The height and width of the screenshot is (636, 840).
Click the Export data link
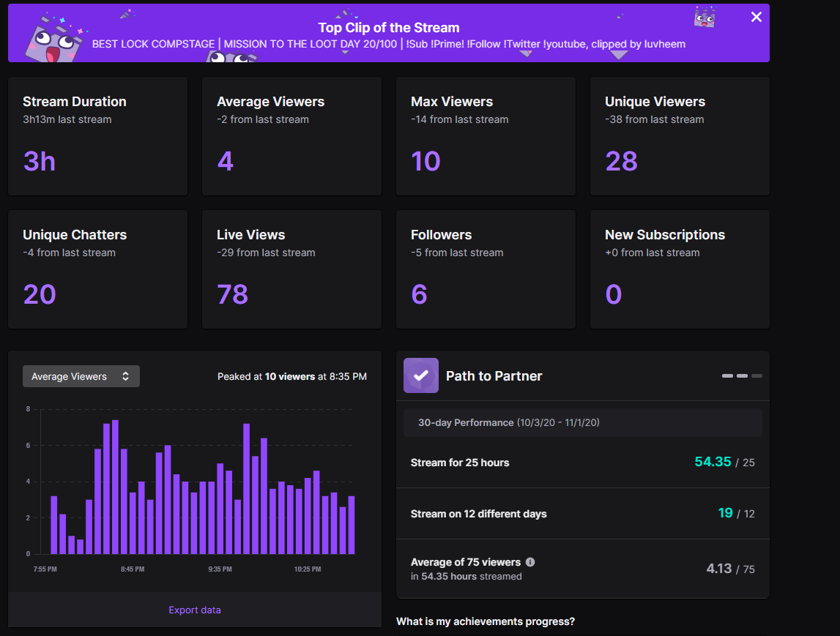195,610
